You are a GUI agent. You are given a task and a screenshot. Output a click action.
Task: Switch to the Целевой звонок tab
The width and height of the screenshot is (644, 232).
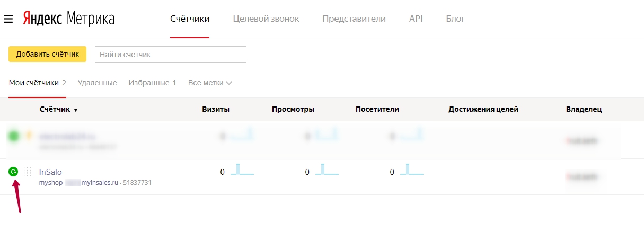point(266,19)
